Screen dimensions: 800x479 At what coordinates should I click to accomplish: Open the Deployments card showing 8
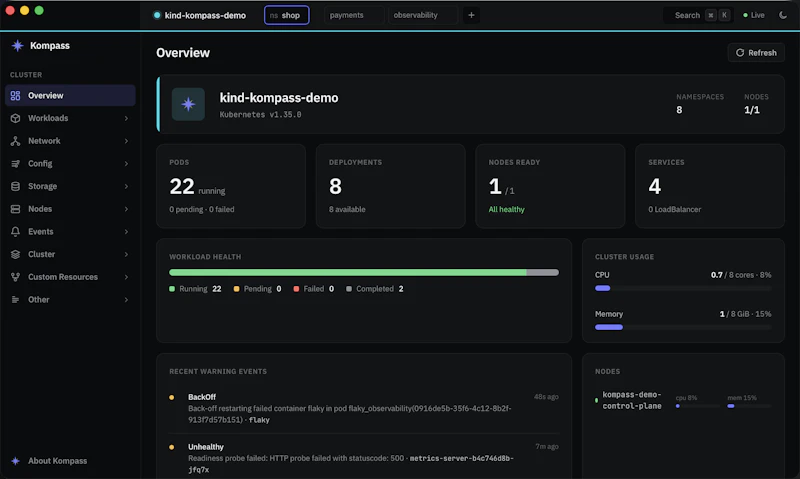tap(391, 186)
